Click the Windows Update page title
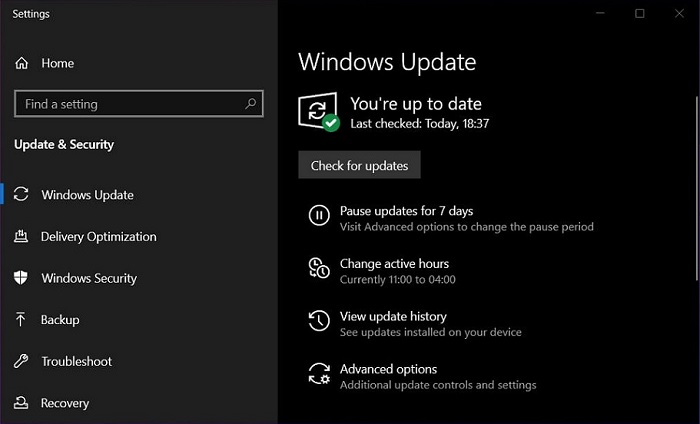The image size is (700, 424). click(x=387, y=62)
